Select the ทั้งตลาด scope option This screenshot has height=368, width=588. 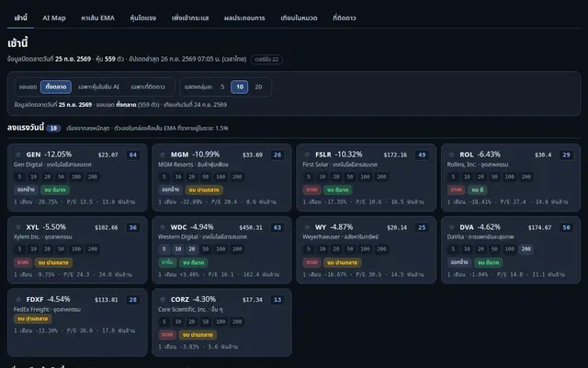(x=56, y=86)
